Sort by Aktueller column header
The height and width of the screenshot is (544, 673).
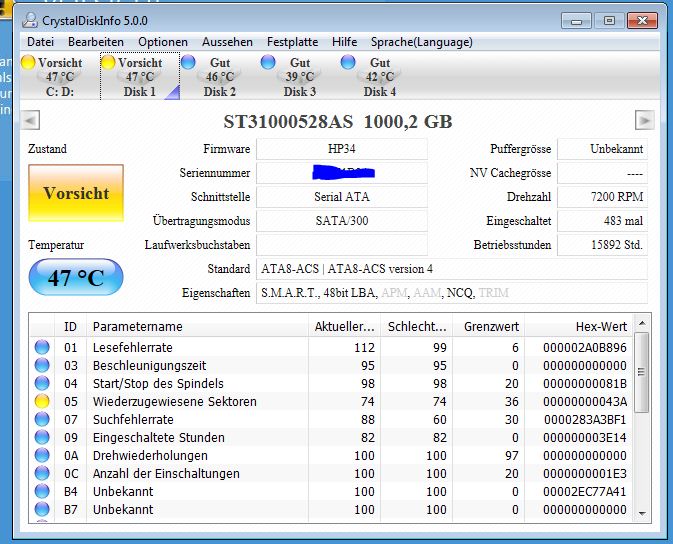click(x=344, y=326)
